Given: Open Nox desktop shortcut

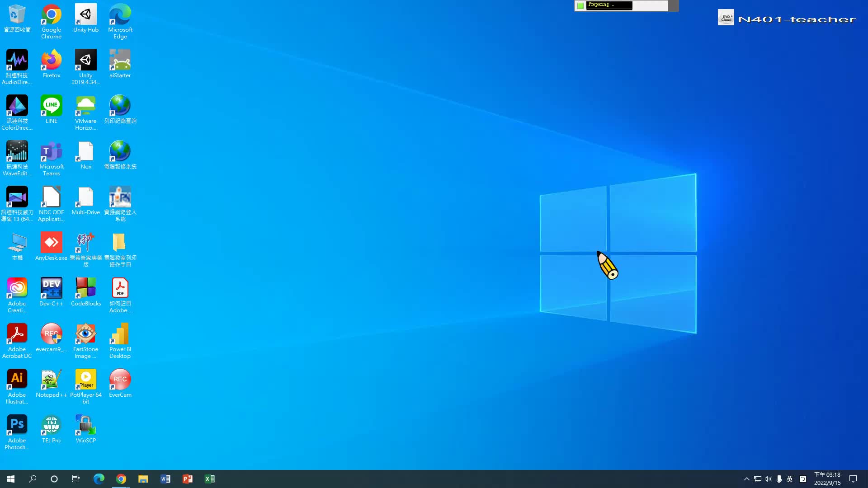Looking at the screenshot, I should (x=86, y=155).
